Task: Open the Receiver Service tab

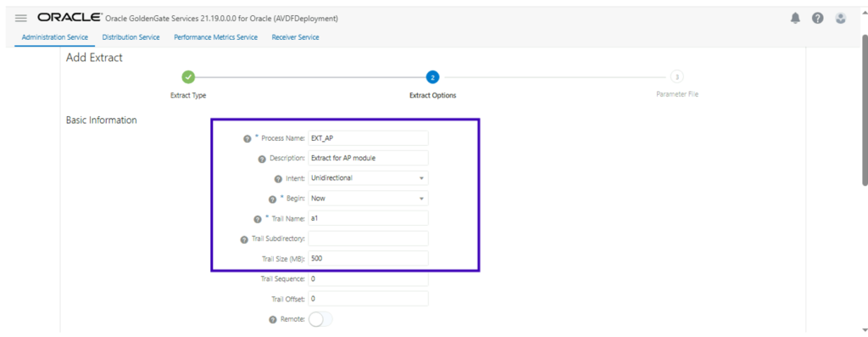Action: point(295,37)
